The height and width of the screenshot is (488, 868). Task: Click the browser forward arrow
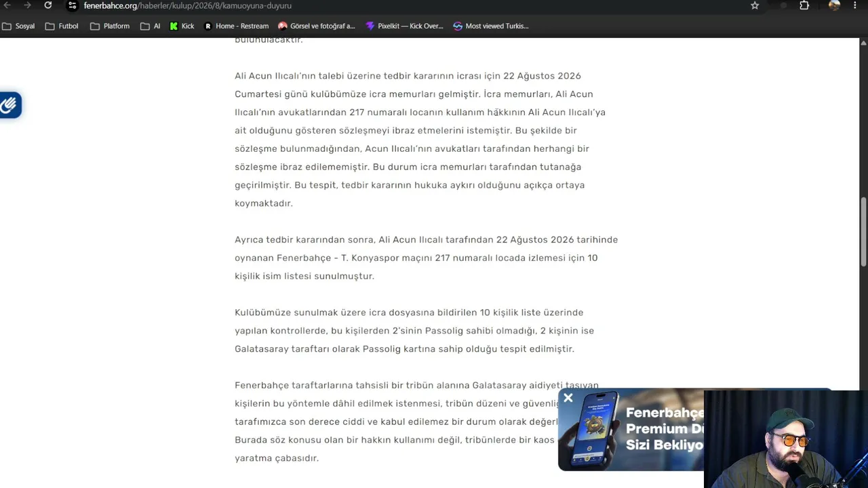[x=27, y=5]
